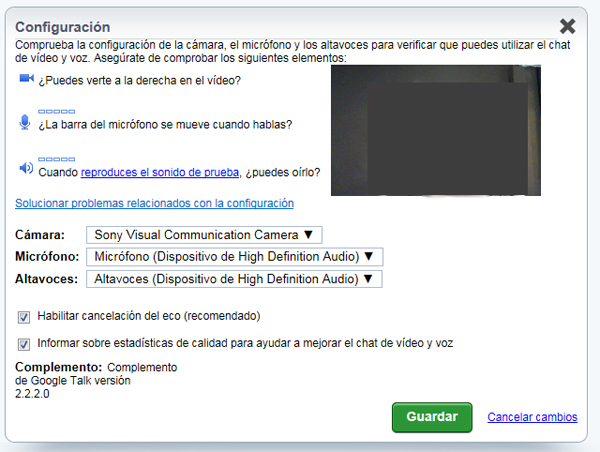Click '¿La barra del micrófono se mueve cuando hablas?'
The height and width of the screenshot is (452, 600).
[165, 125]
